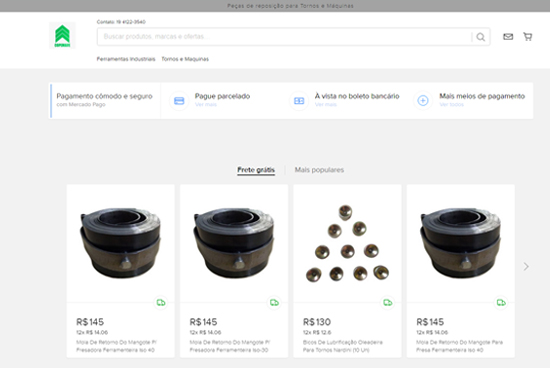Click the credit card icon for Pague parcelado
Viewport: 550px width, 368px height.
coord(179,101)
